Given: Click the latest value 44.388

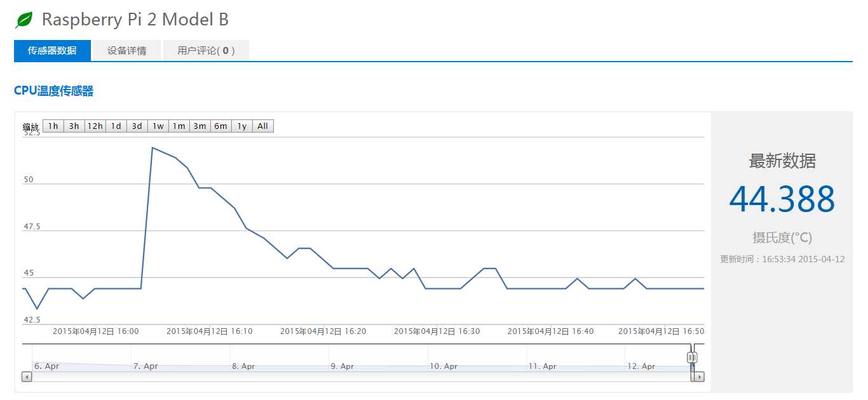Looking at the screenshot, I should coord(782,199).
